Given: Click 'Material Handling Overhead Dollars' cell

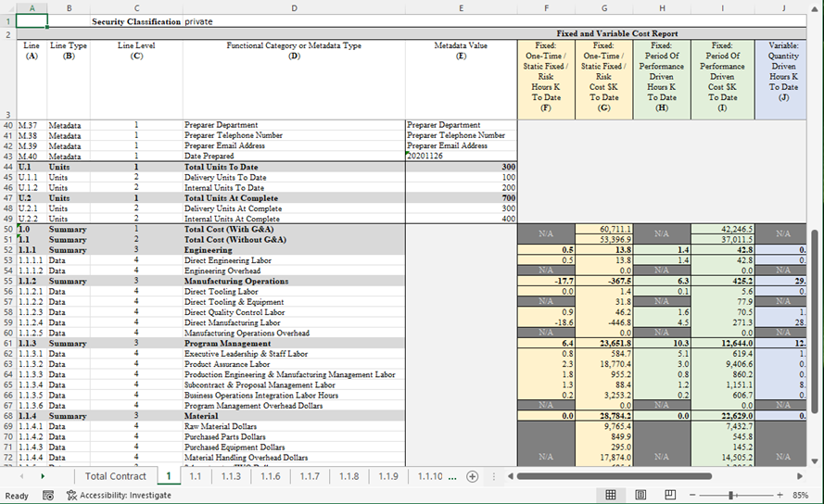Looking at the screenshot, I should pyautogui.click(x=295, y=458).
